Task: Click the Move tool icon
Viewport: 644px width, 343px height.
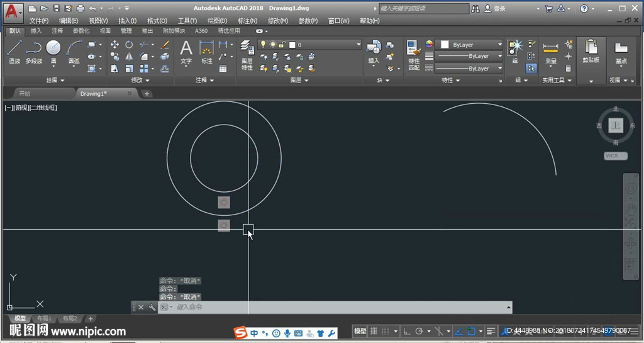Action: pos(114,44)
